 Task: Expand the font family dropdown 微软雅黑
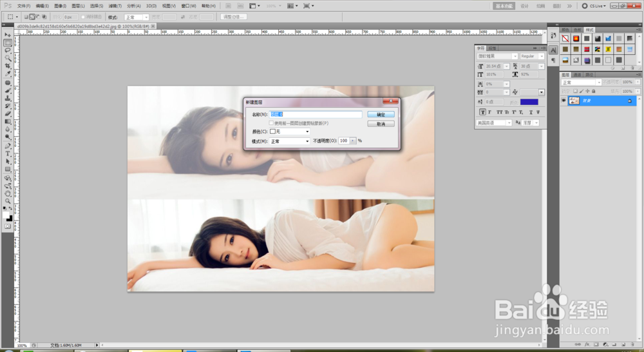coord(515,57)
